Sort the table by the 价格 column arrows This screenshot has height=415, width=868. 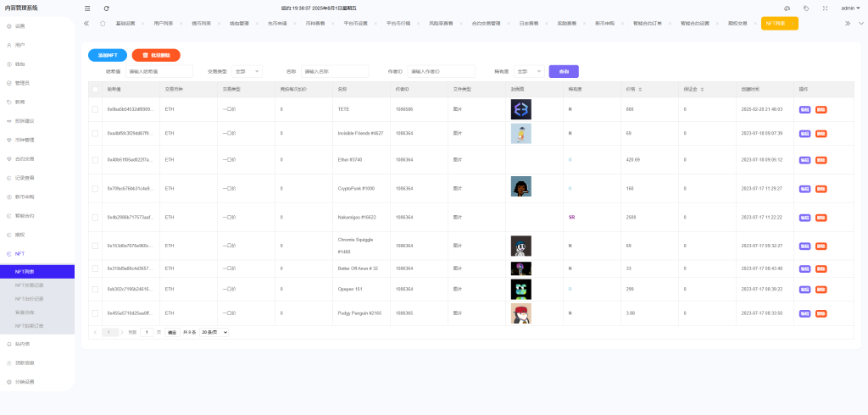coord(640,89)
